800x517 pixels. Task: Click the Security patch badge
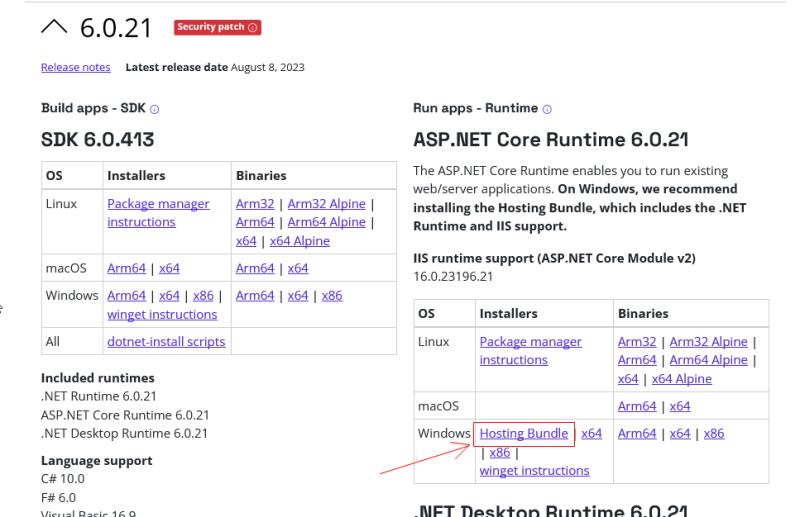click(x=217, y=27)
